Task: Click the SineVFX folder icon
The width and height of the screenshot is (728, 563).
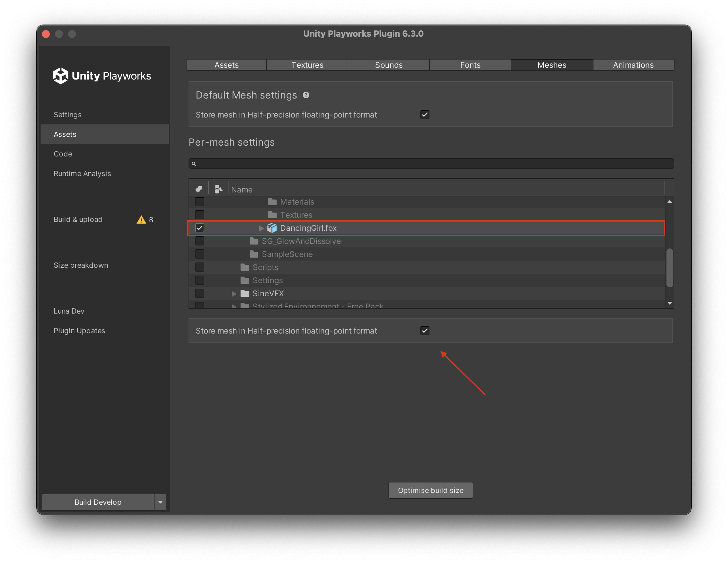Action: tap(245, 293)
